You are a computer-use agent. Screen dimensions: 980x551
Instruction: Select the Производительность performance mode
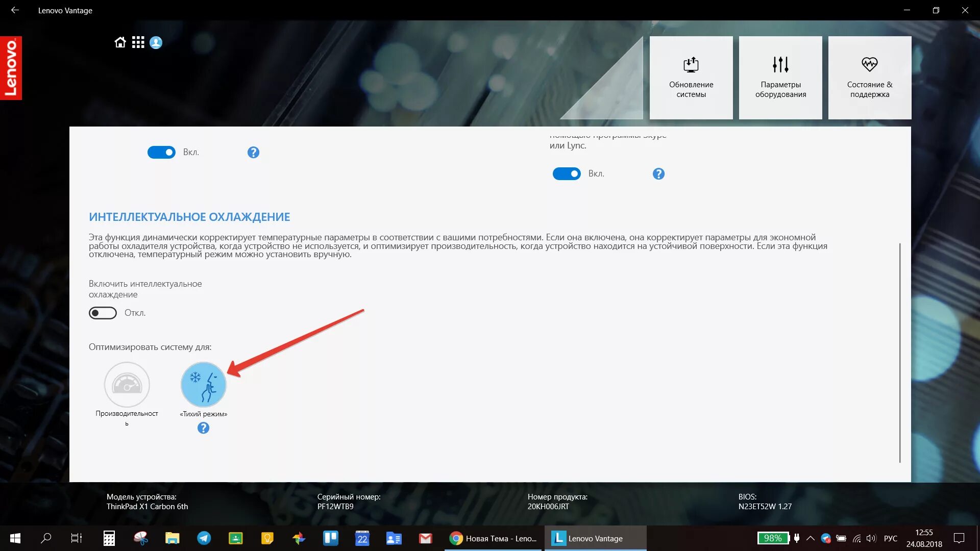click(127, 385)
